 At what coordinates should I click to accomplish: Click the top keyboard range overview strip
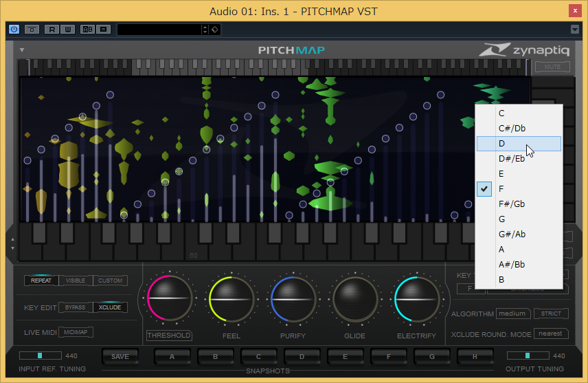(x=275, y=67)
